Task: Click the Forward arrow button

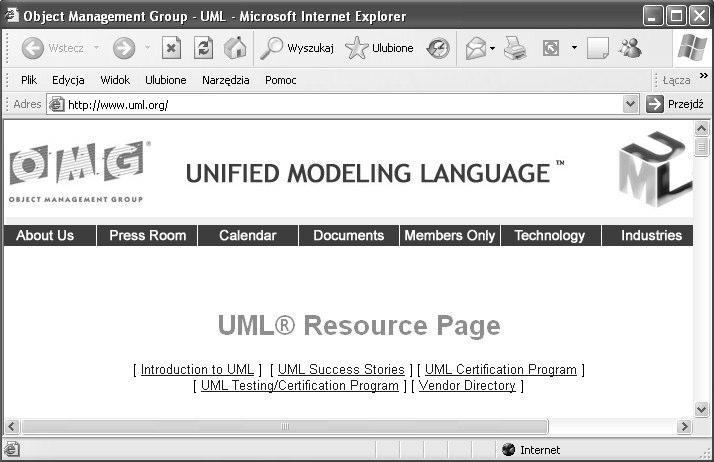Action: pyautogui.click(x=124, y=48)
